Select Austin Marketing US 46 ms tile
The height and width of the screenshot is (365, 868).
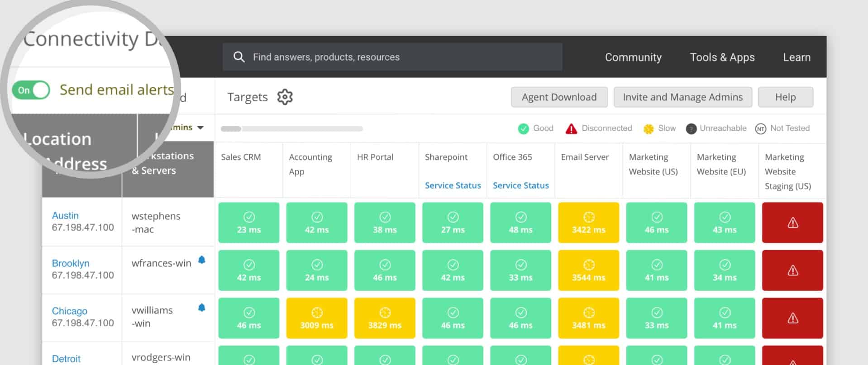[657, 223]
